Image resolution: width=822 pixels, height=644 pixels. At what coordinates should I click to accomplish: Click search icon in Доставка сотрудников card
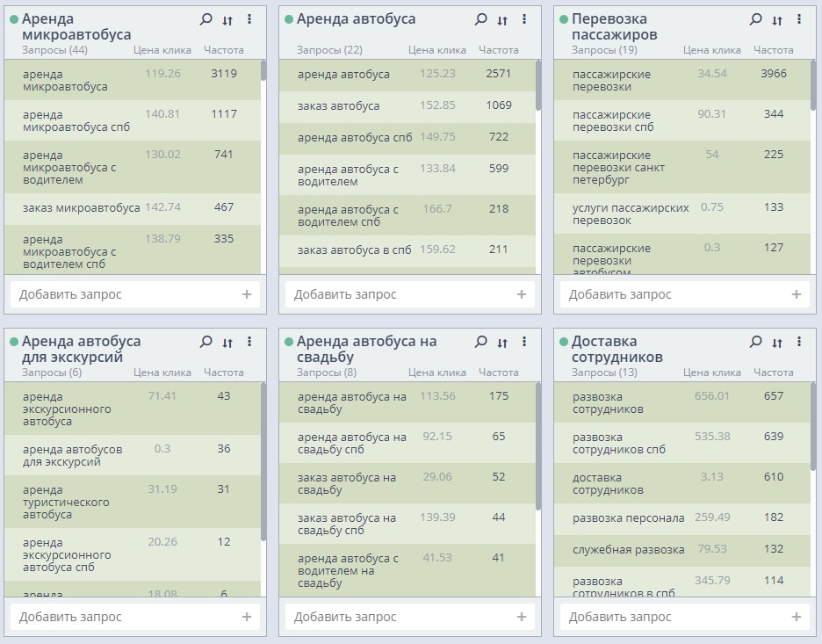tap(755, 342)
